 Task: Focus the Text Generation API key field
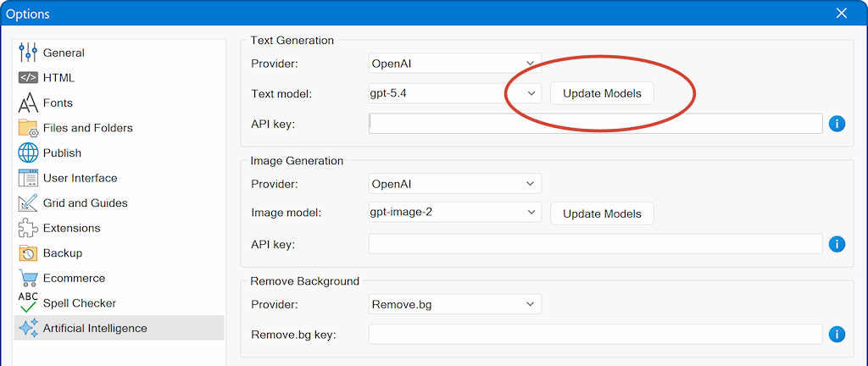pyautogui.click(x=596, y=124)
